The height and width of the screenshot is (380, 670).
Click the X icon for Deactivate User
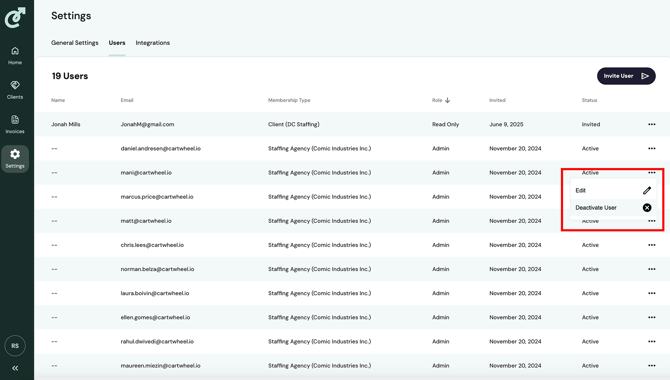(x=647, y=208)
